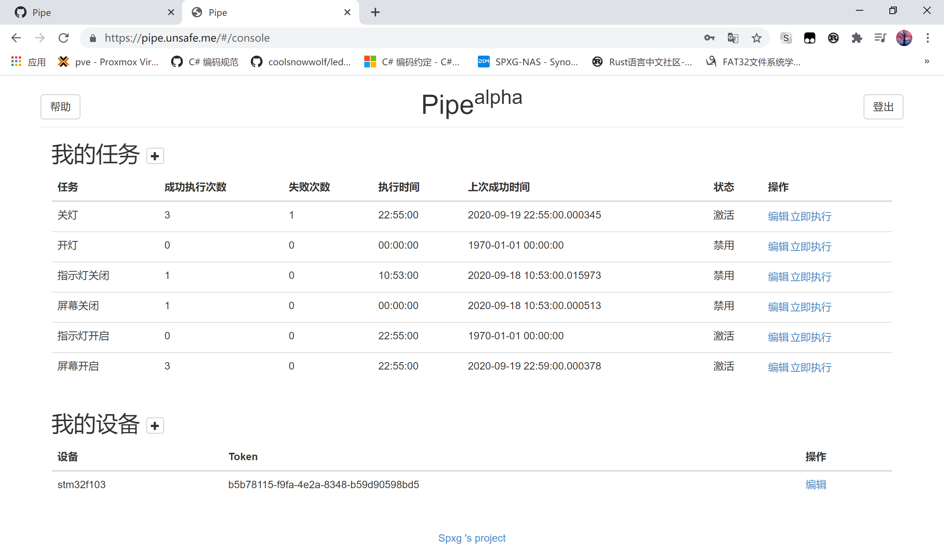Click the address bar URL field
The height and width of the screenshot is (560, 944).
(378, 38)
